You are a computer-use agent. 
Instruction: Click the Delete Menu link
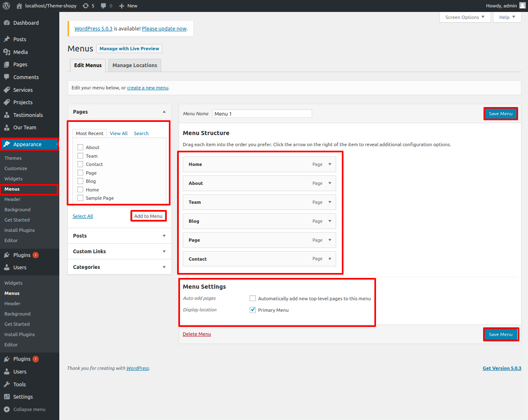[x=197, y=334]
